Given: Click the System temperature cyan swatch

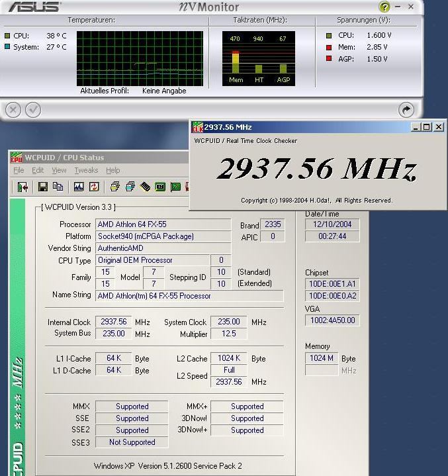Looking at the screenshot, I should coord(7,46).
